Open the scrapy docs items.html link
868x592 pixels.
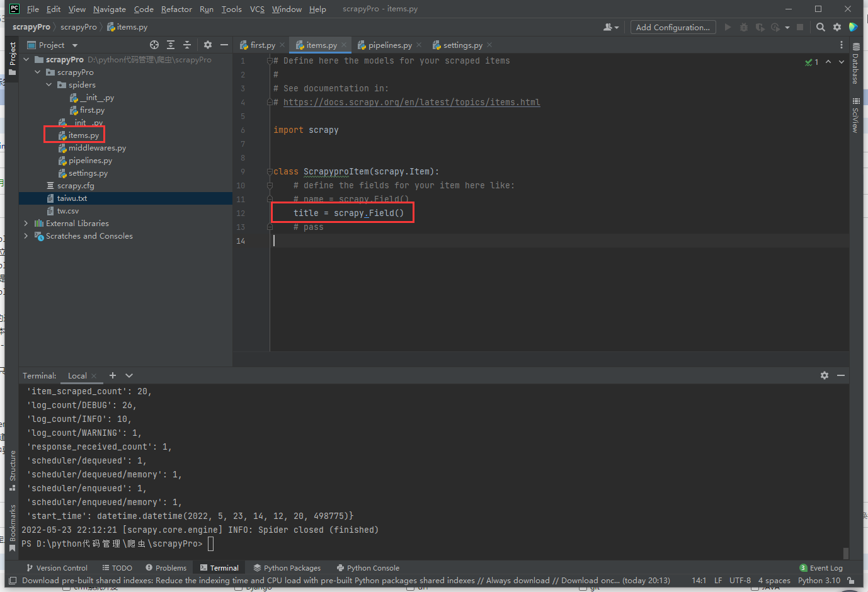click(411, 102)
